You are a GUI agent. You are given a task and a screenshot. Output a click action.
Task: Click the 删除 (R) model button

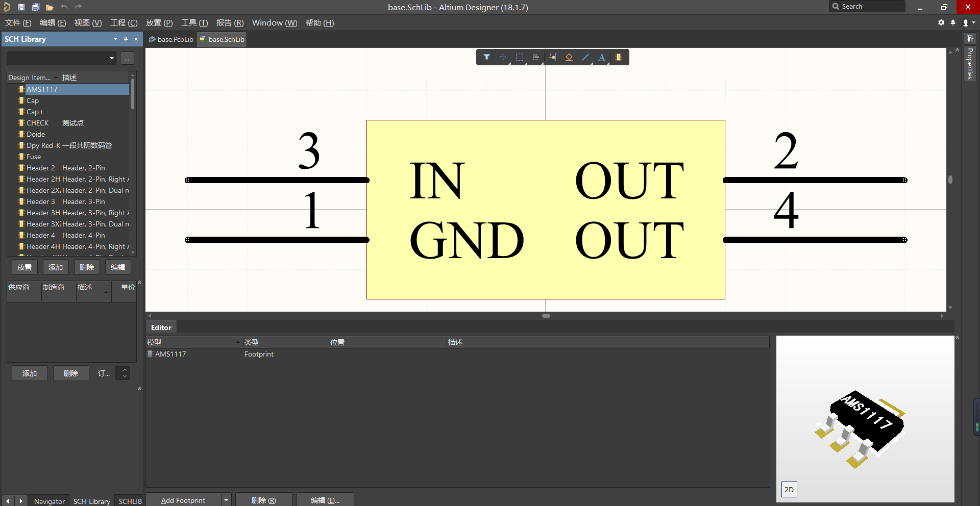click(x=264, y=500)
